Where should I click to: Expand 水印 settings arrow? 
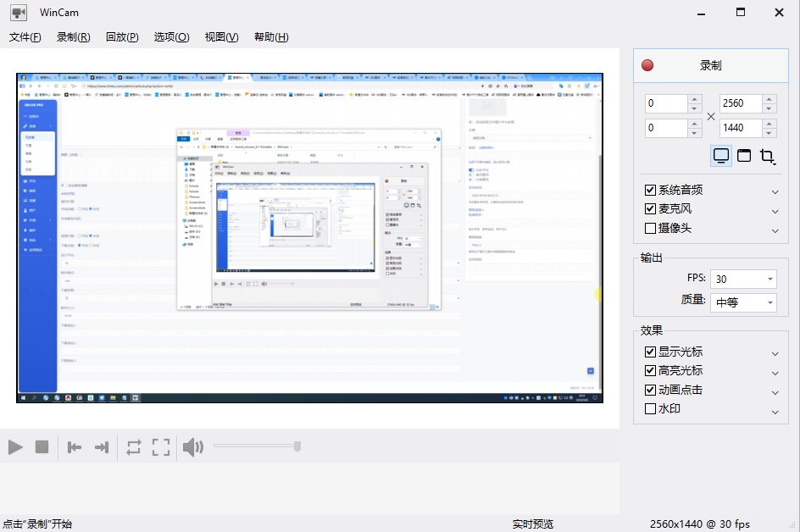(775, 412)
